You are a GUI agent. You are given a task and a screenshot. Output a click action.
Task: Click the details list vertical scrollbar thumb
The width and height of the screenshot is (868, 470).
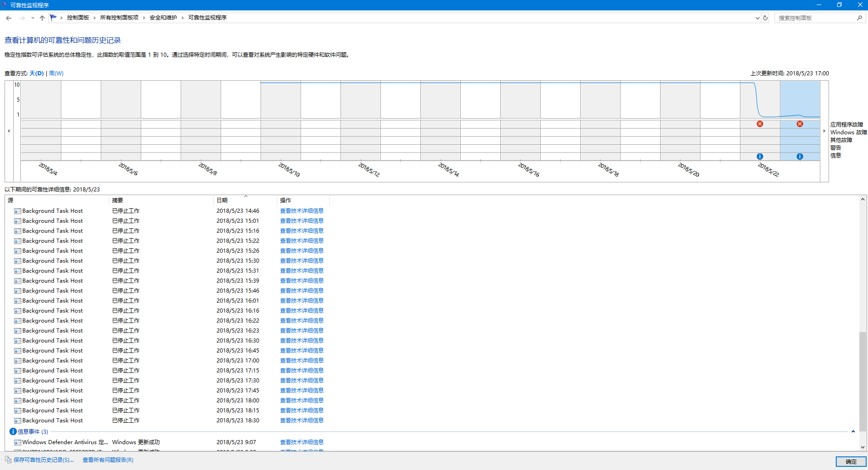click(863, 381)
